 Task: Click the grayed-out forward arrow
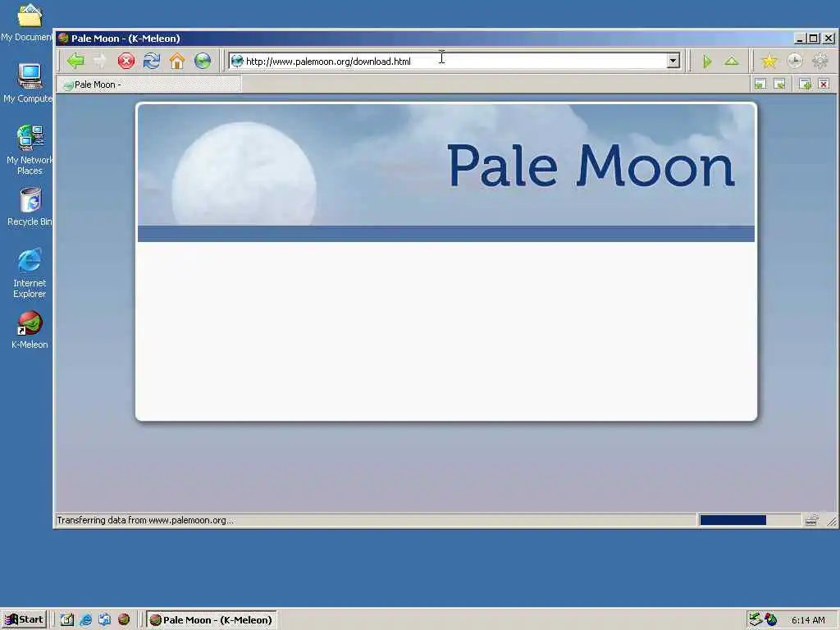pos(100,61)
